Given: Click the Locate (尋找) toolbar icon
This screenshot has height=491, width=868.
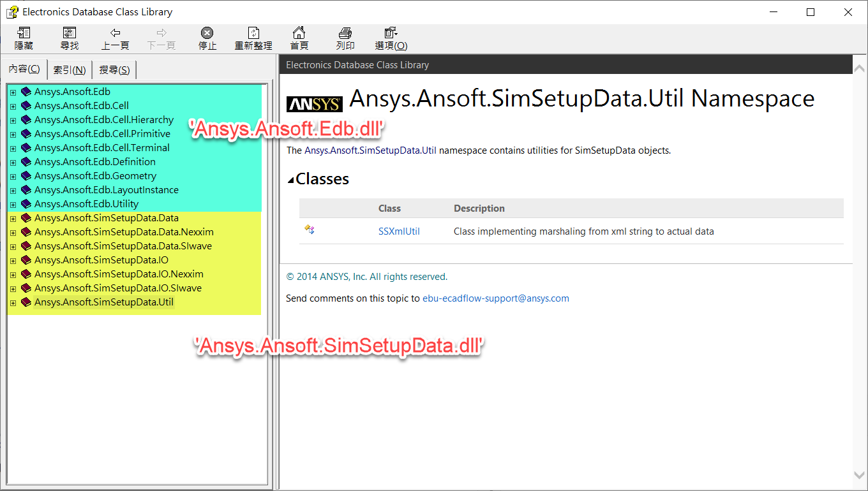Looking at the screenshot, I should coord(70,33).
